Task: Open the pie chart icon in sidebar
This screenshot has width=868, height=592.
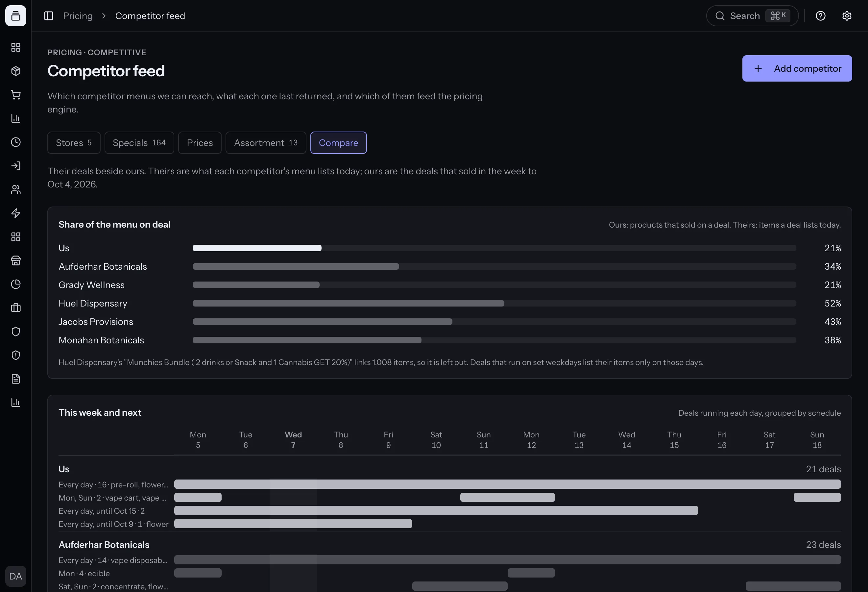Action: (16, 284)
